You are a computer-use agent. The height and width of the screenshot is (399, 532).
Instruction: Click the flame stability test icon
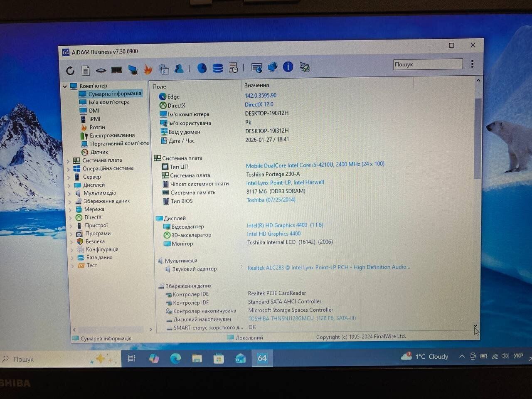[148, 69]
